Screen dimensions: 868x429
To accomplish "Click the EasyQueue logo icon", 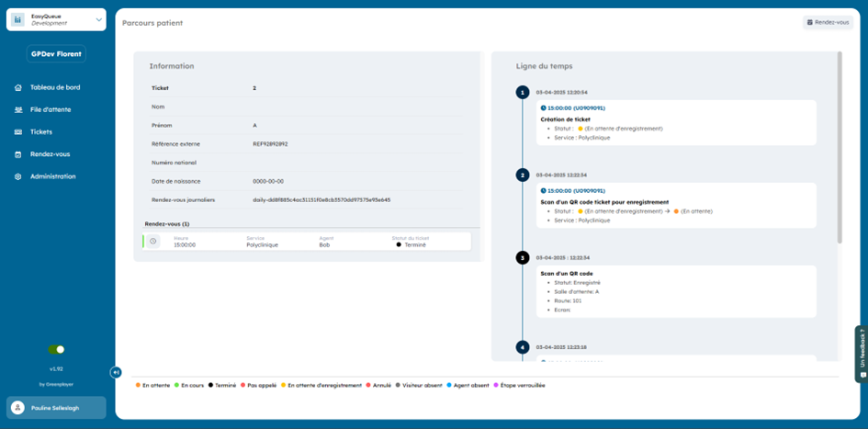I will click(x=18, y=20).
